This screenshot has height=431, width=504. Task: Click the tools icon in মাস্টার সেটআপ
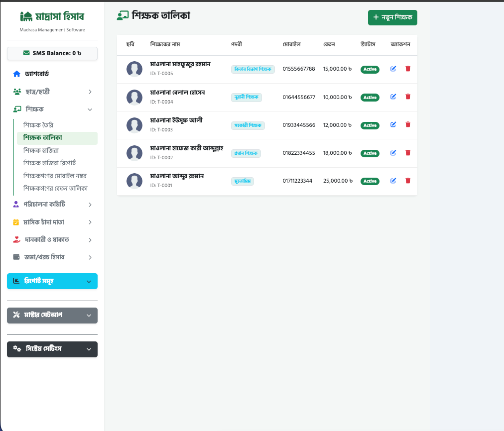coord(16,315)
